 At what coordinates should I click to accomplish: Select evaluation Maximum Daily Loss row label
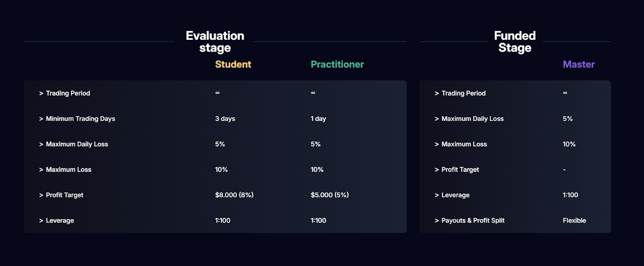(x=76, y=144)
